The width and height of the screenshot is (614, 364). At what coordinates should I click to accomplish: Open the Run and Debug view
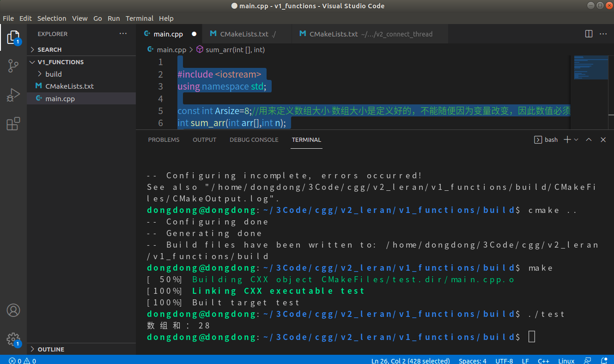13,95
